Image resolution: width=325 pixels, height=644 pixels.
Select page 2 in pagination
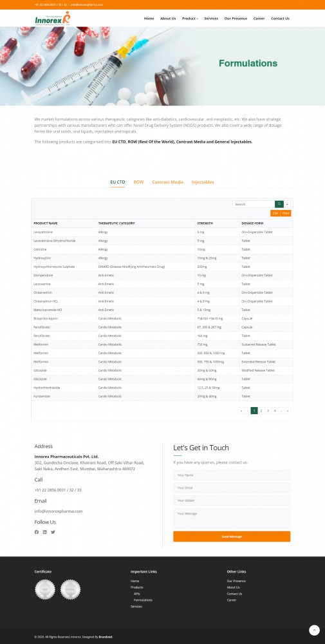[261, 411]
